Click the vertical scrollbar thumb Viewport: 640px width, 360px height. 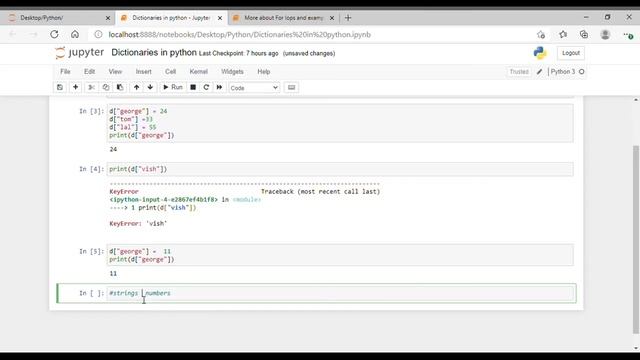point(636,240)
